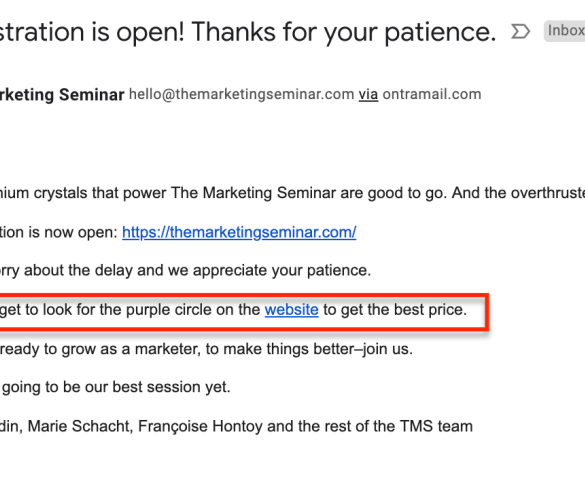The height and width of the screenshot is (498, 585).
Task: Click "to get the best price." text
Action: point(395,310)
